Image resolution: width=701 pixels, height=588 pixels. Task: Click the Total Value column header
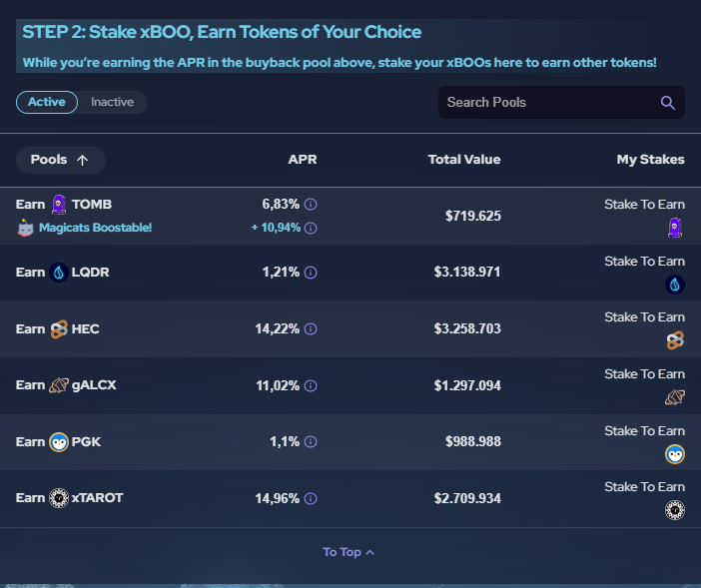[x=464, y=160]
